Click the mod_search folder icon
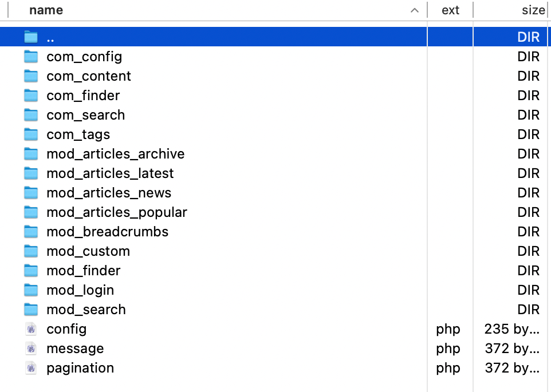The width and height of the screenshot is (551, 392). pyautogui.click(x=31, y=310)
